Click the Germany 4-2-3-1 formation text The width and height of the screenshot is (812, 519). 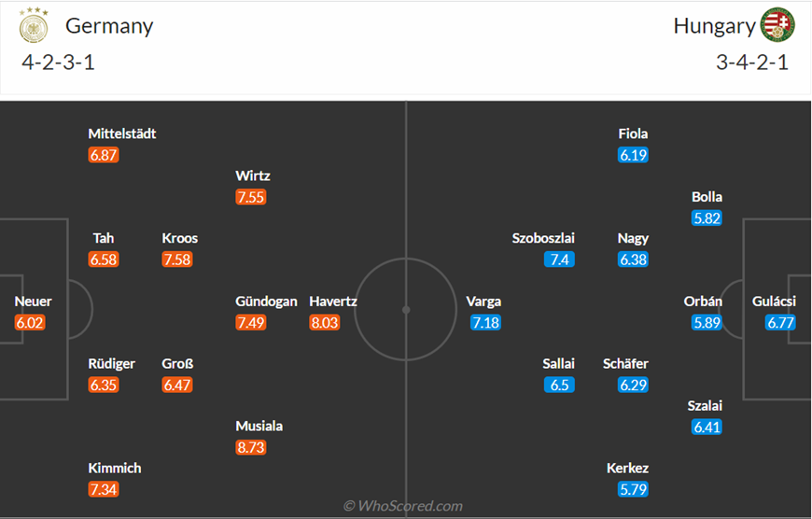pos(58,63)
